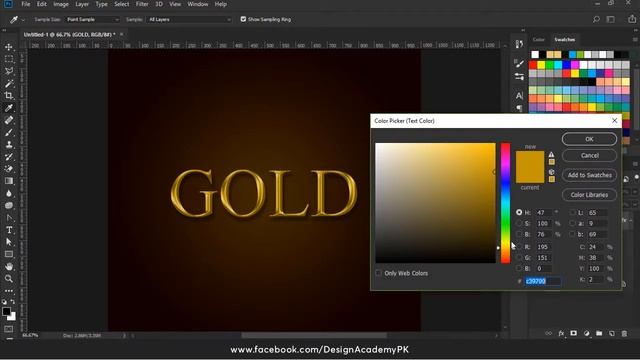
Task: Switch to the Color panel tab
Action: click(x=538, y=40)
